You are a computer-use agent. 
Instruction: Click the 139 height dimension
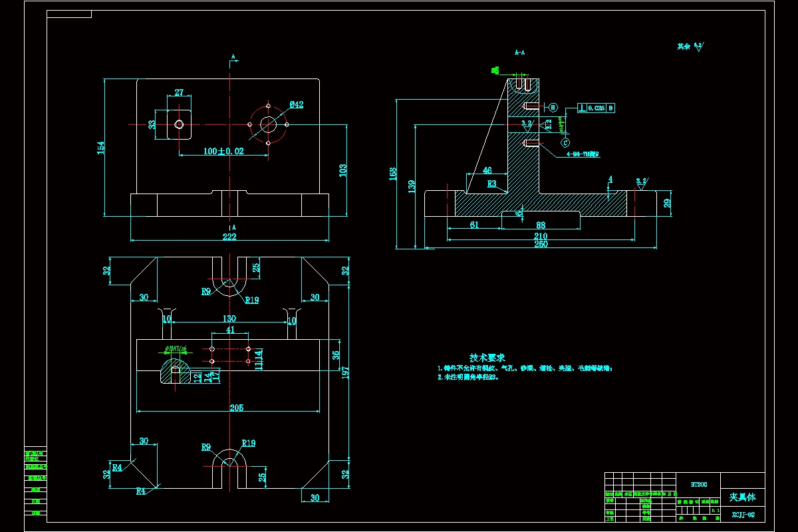pyautogui.click(x=412, y=187)
